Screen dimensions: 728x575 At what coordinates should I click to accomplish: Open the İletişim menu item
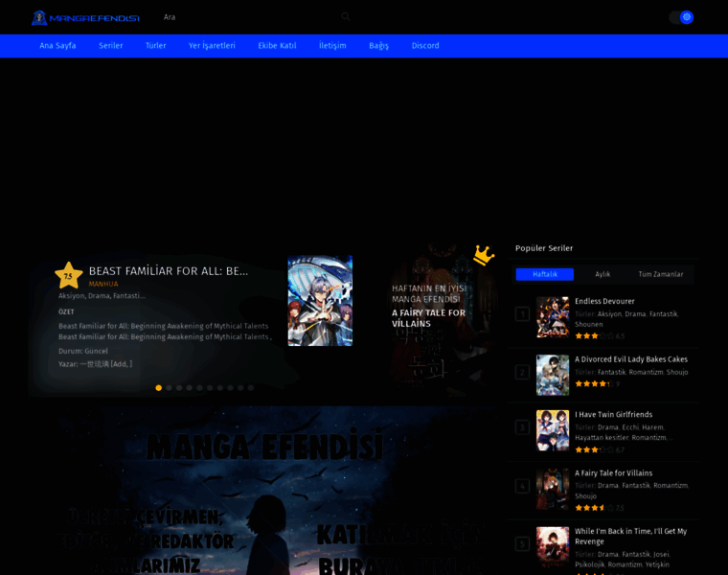[x=332, y=45]
